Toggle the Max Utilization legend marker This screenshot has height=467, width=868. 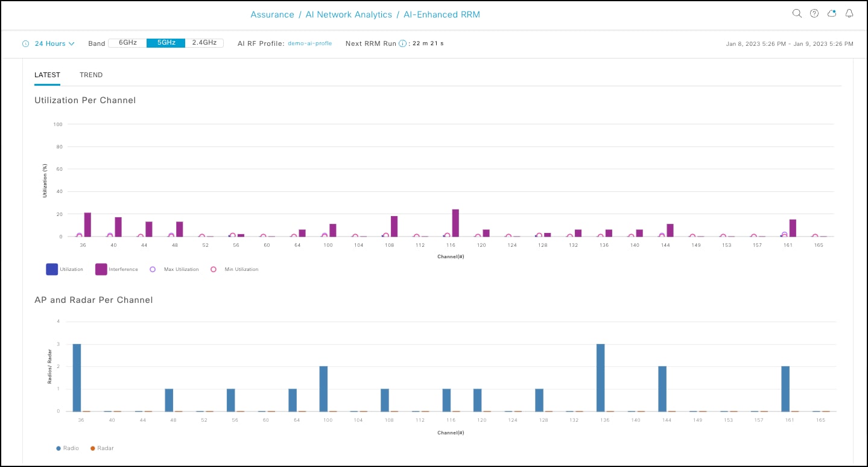pyautogui.click(x=153, y=269)
